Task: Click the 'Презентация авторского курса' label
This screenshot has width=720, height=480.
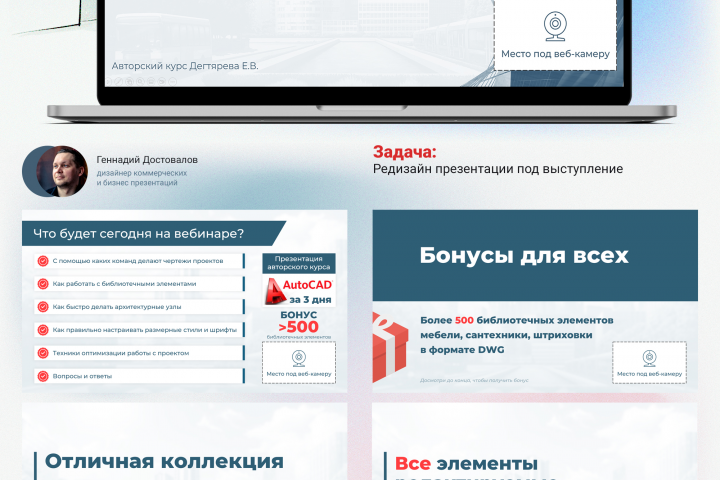Action: (x=299, y=263)
